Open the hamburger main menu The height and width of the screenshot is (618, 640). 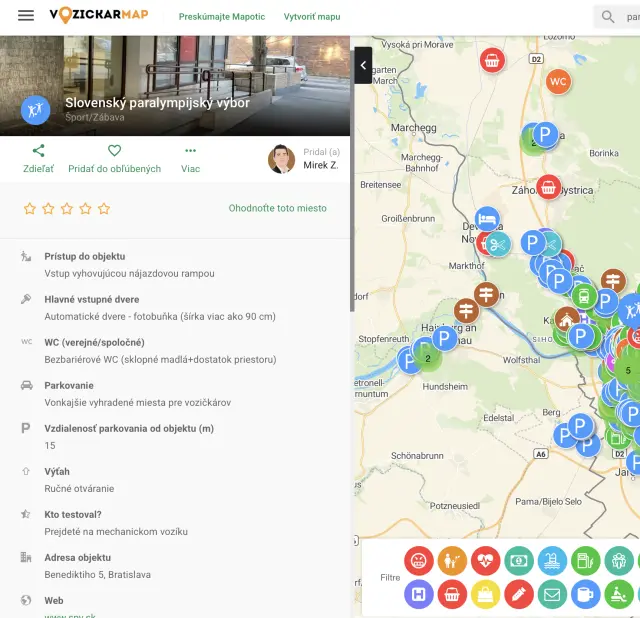[x=26, y=16]
